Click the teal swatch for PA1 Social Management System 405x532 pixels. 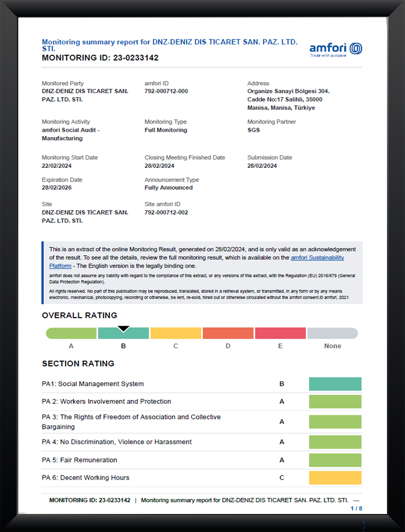[x=335, y=384]
